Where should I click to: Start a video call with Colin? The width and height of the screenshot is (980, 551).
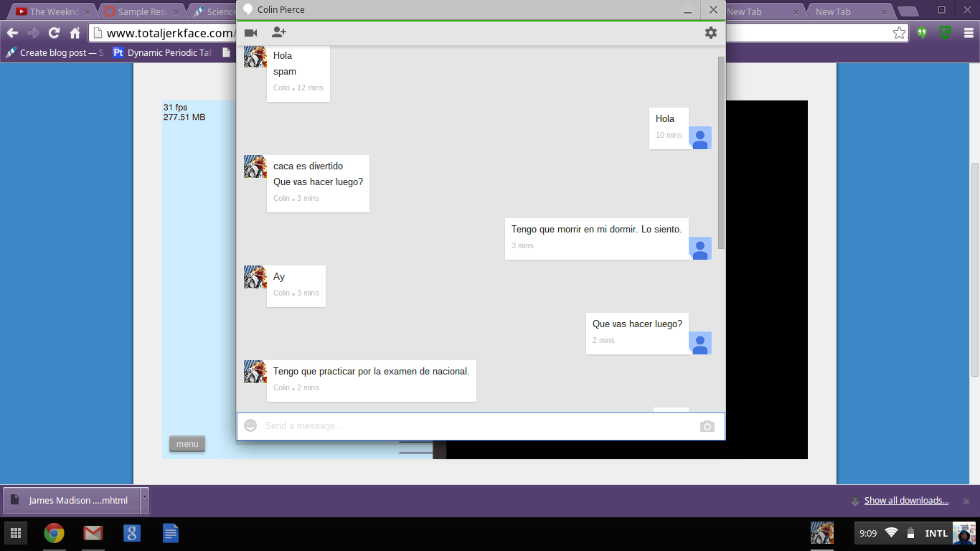250,33
